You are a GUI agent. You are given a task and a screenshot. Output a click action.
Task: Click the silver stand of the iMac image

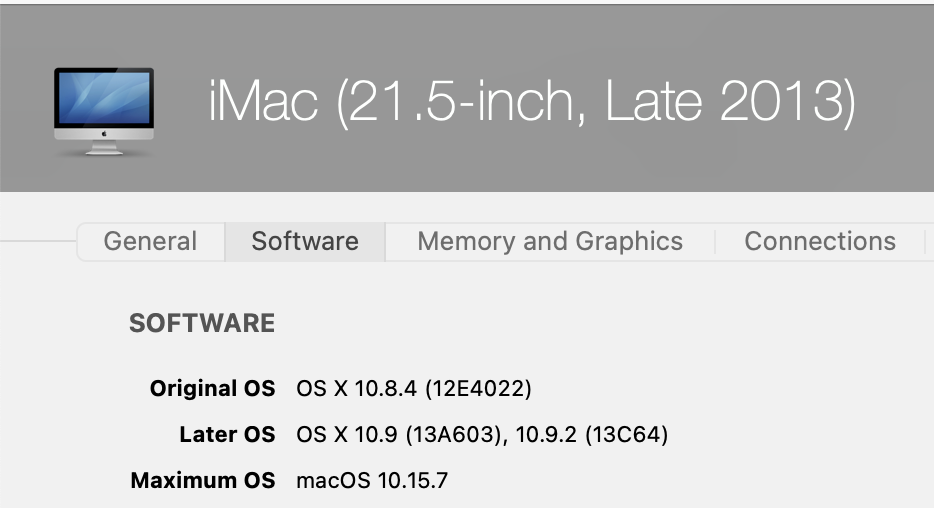104,149
